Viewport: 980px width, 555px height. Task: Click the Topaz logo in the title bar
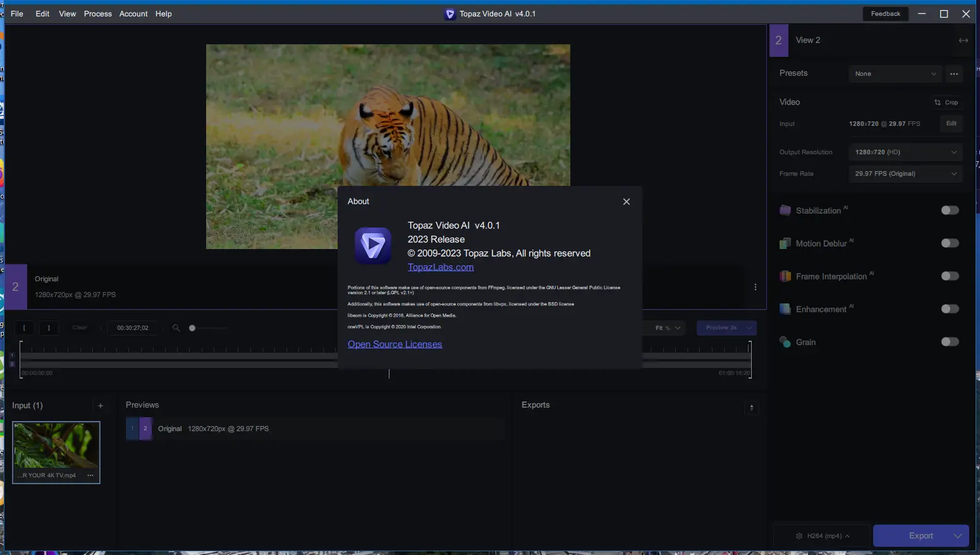coord(450,14)
